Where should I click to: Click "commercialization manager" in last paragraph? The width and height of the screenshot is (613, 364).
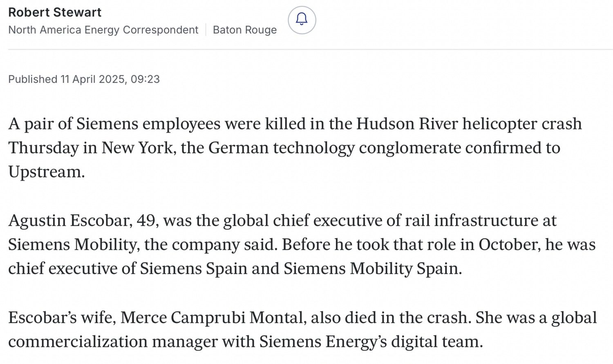click(106, 342)
